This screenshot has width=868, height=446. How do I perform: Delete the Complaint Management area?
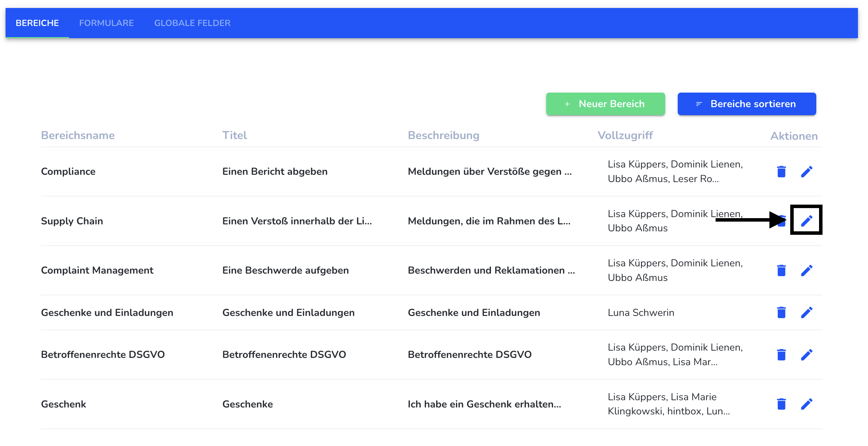tap(781, 271)
